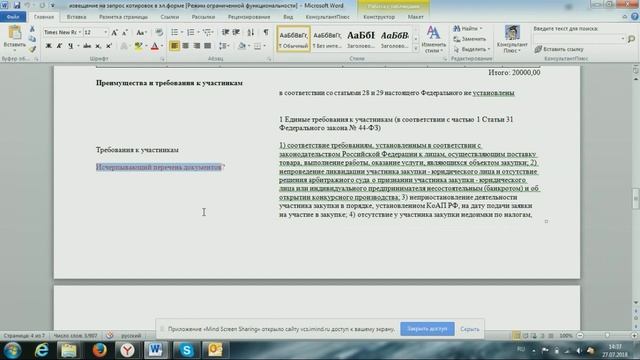The image size is (640, 360).
Task: Toggle Show paragraph marks (¶)
Action: pyautogui.click(x=266, y=32)
